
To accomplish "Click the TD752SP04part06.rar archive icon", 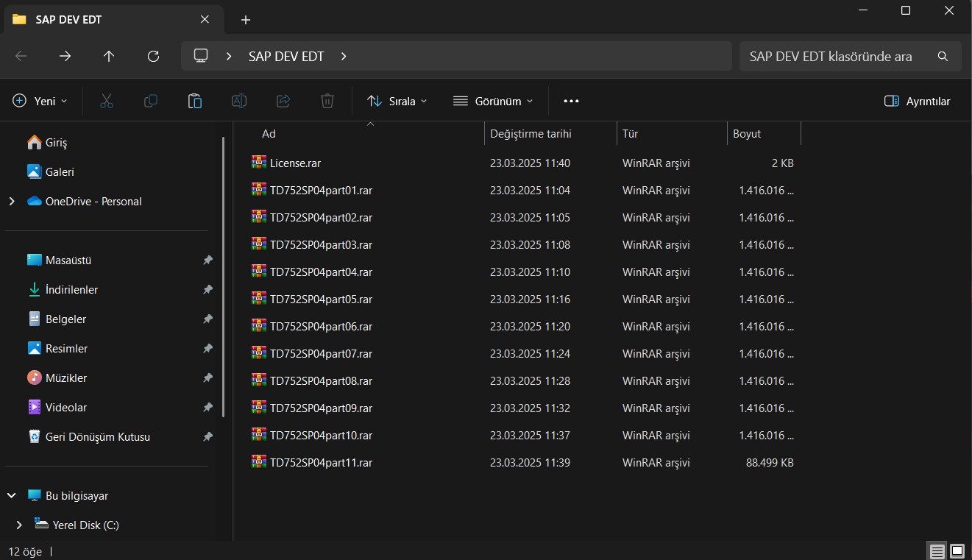I will [258, 326].
